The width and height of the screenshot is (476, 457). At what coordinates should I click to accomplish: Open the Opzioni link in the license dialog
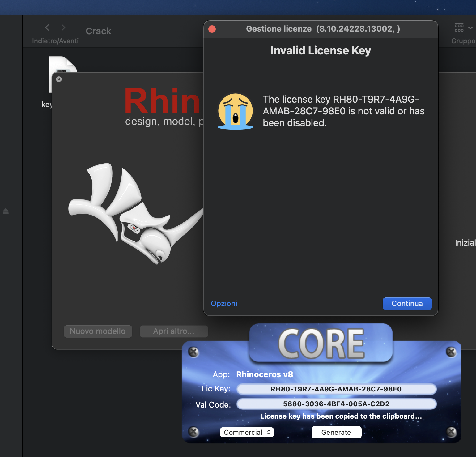(x=224, y=304)
